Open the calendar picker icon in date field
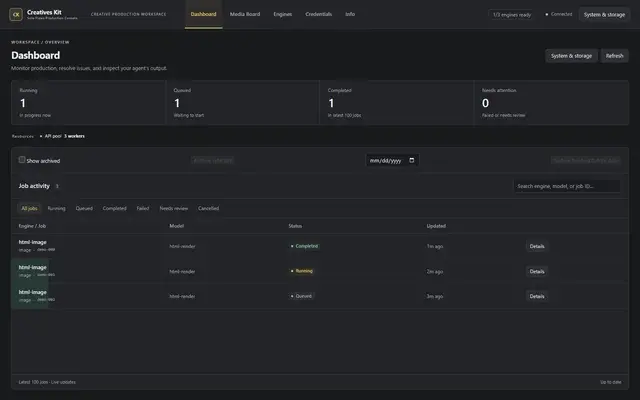 [x=411, y=160]
